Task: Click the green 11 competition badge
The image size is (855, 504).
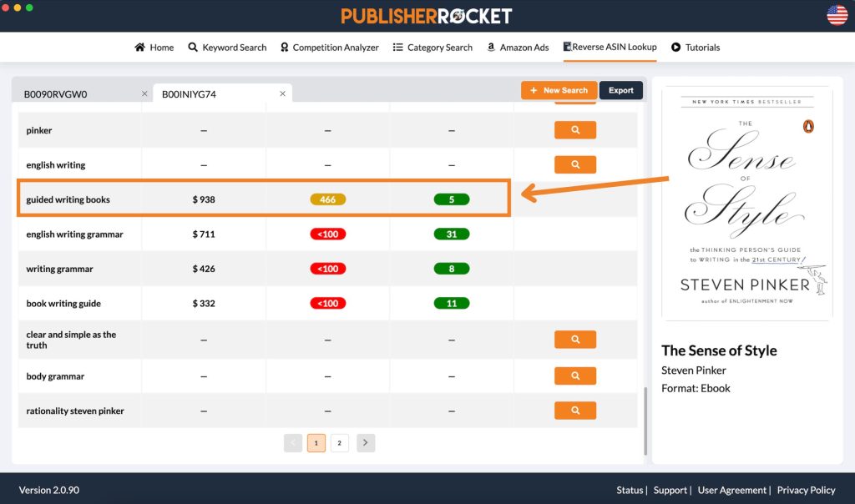Action: tap(452, 304)
